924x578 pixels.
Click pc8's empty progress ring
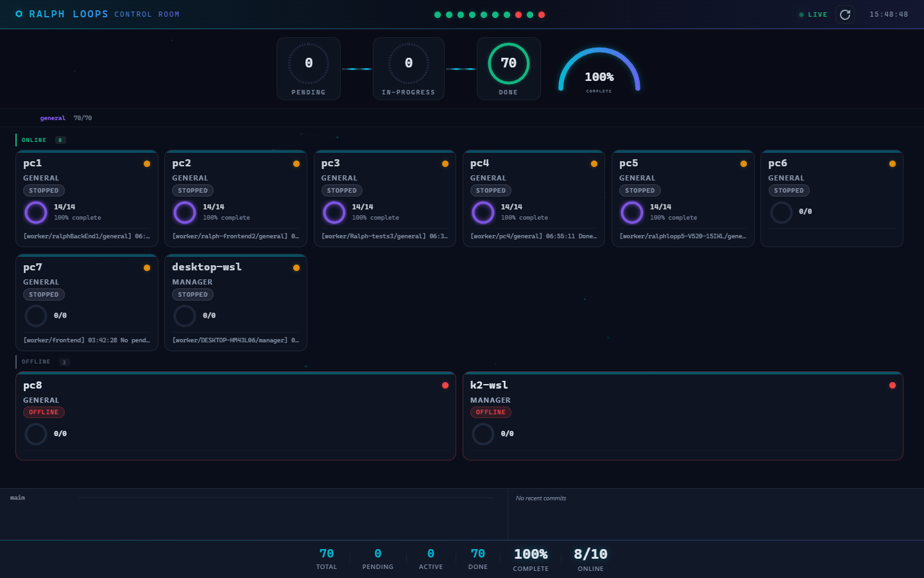(36, 434)
